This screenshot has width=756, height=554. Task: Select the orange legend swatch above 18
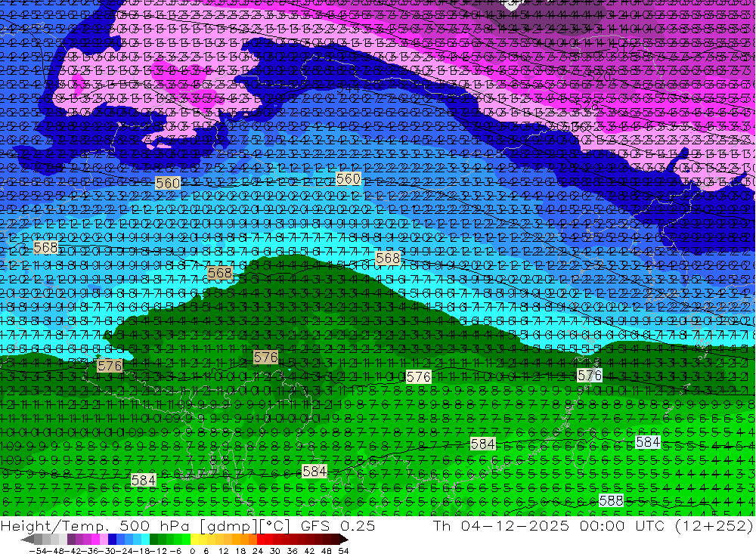[x=244, y=540]
